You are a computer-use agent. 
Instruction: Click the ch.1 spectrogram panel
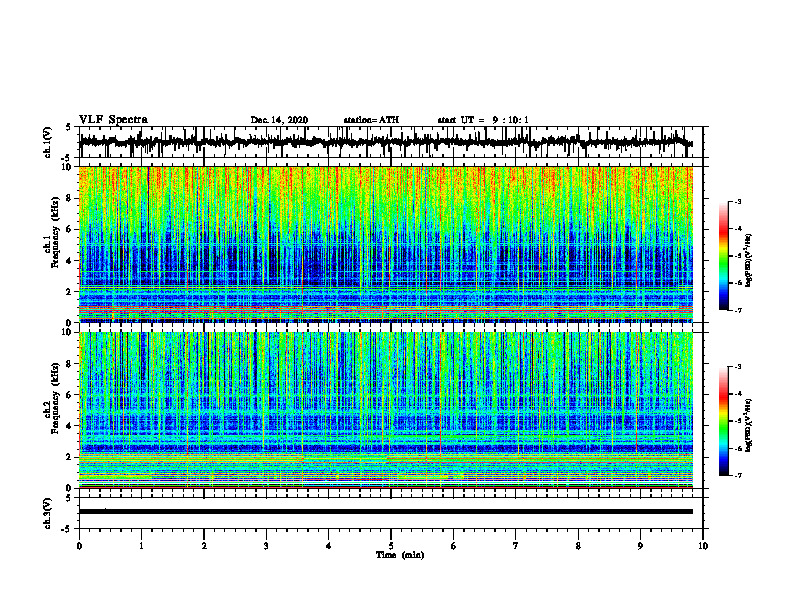[386, 244]
